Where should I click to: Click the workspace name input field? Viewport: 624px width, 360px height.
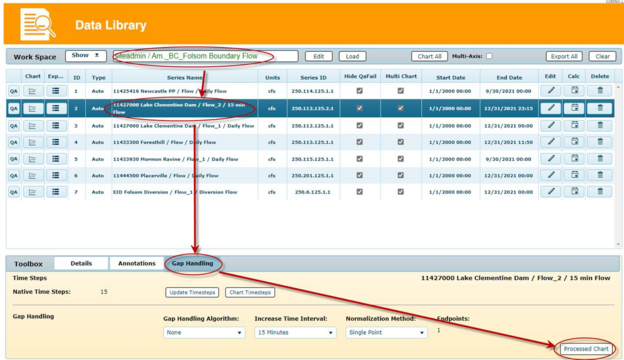[205, 56]
